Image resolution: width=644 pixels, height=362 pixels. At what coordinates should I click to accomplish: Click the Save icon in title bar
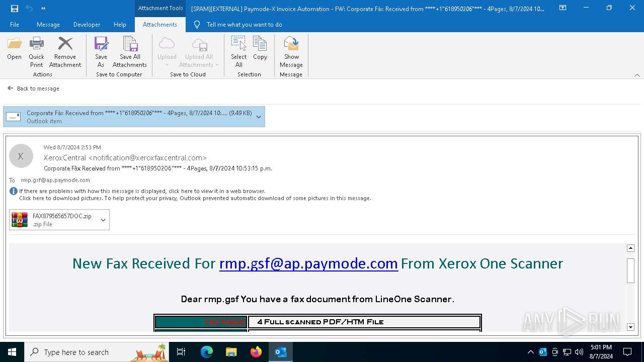click(x=15, y=8)
